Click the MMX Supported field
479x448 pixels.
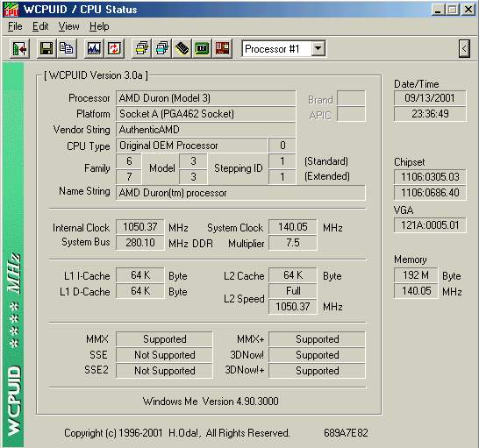click(x=164, y=339)
